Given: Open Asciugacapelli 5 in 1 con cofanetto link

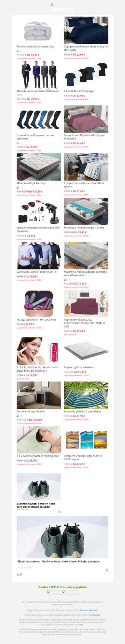Looking at the screenshot, I should 36,320.
